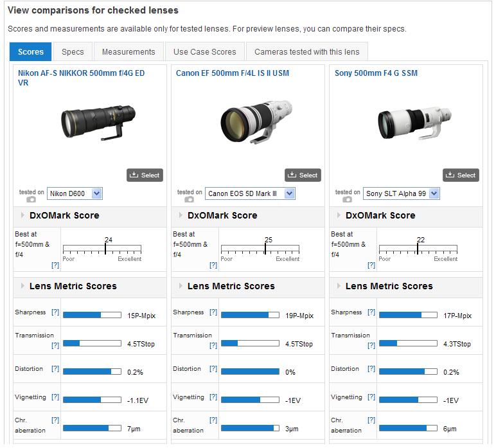Click camera icon under Sony 'tested on'

[347, 199]
